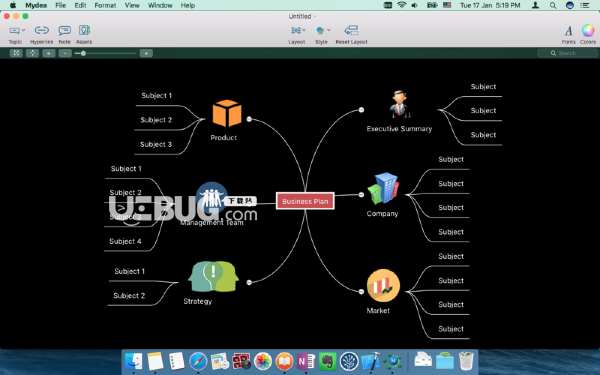Open the Fonts panel
600x375 pixels.
click(568, 31)
